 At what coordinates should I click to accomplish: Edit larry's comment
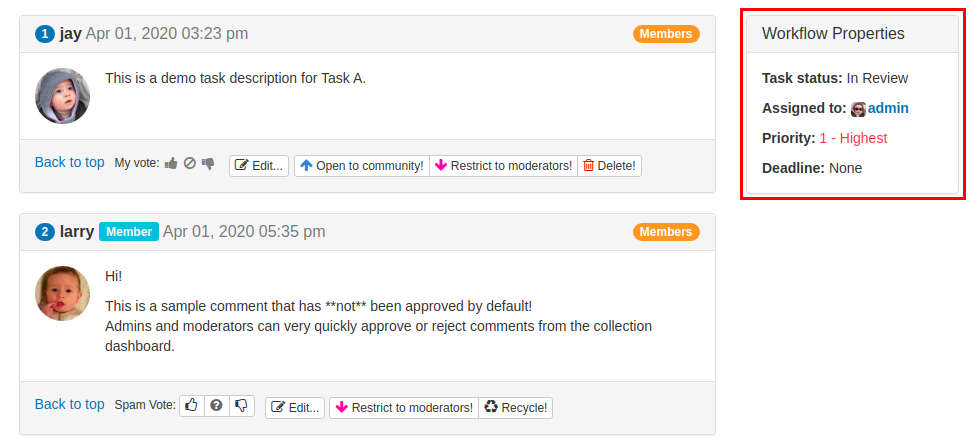295,408
